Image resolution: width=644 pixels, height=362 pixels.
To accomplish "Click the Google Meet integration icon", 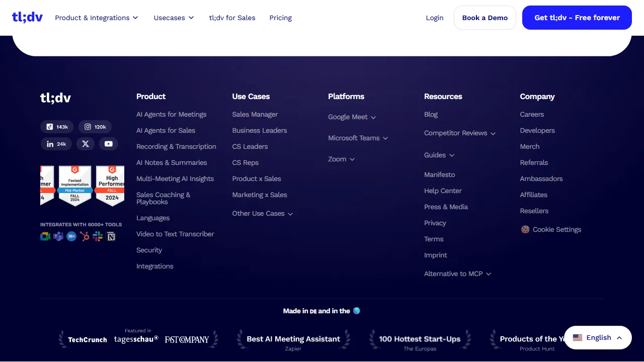I will click(45, 236).
